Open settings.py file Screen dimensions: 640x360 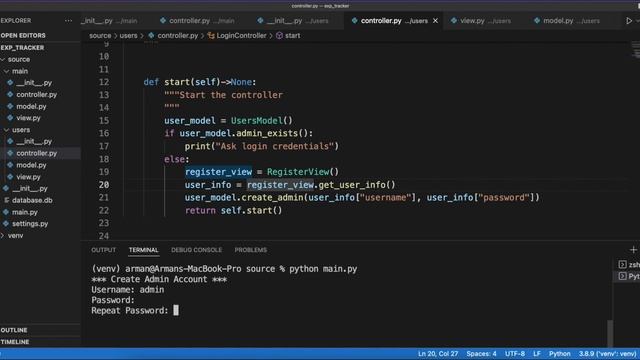[30, 224]
